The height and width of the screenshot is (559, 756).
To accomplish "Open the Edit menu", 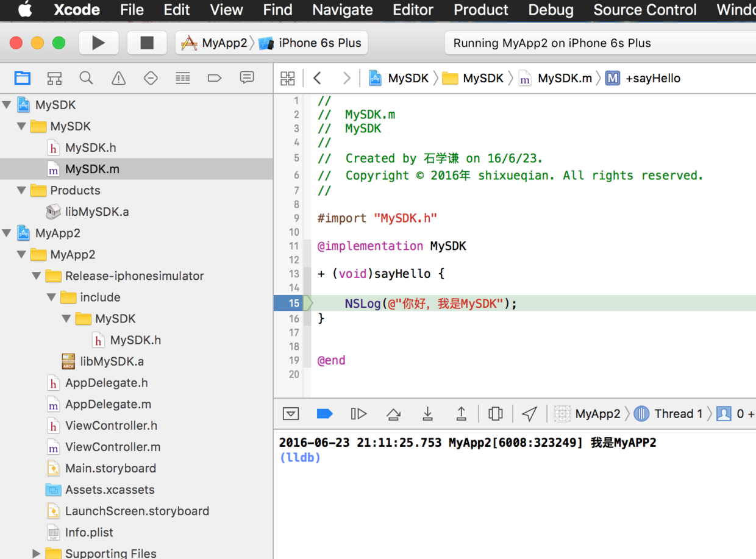I will [177, 10].
